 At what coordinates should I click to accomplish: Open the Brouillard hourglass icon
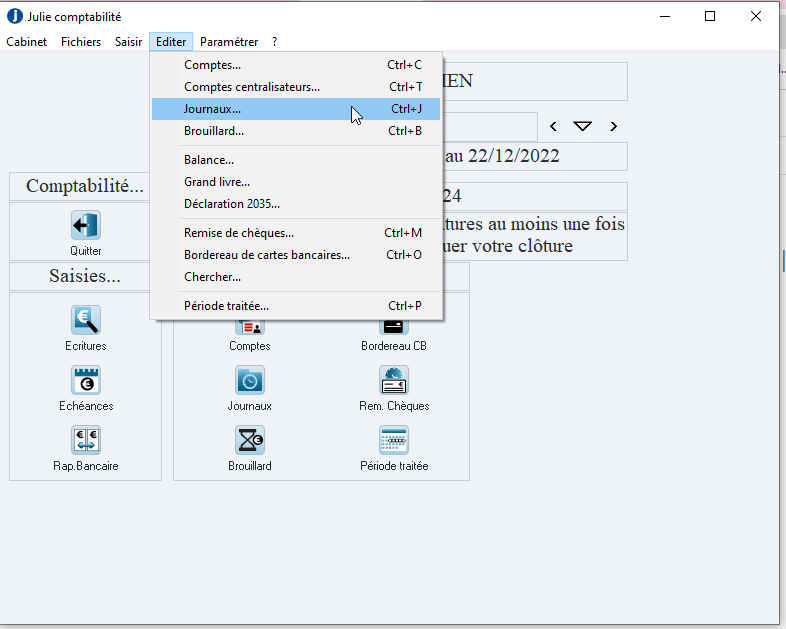(250, 440)
